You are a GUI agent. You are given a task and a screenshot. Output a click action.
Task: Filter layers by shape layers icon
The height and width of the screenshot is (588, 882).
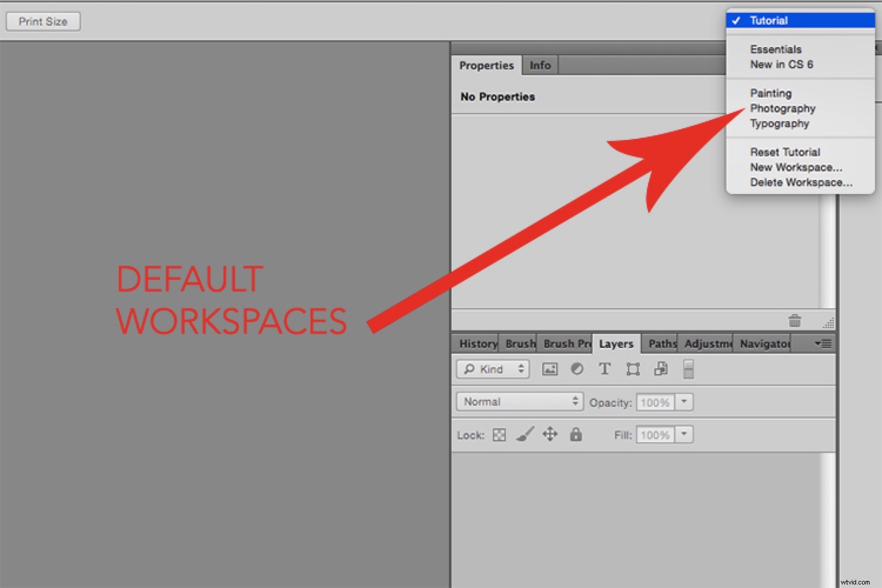[633, 369]
